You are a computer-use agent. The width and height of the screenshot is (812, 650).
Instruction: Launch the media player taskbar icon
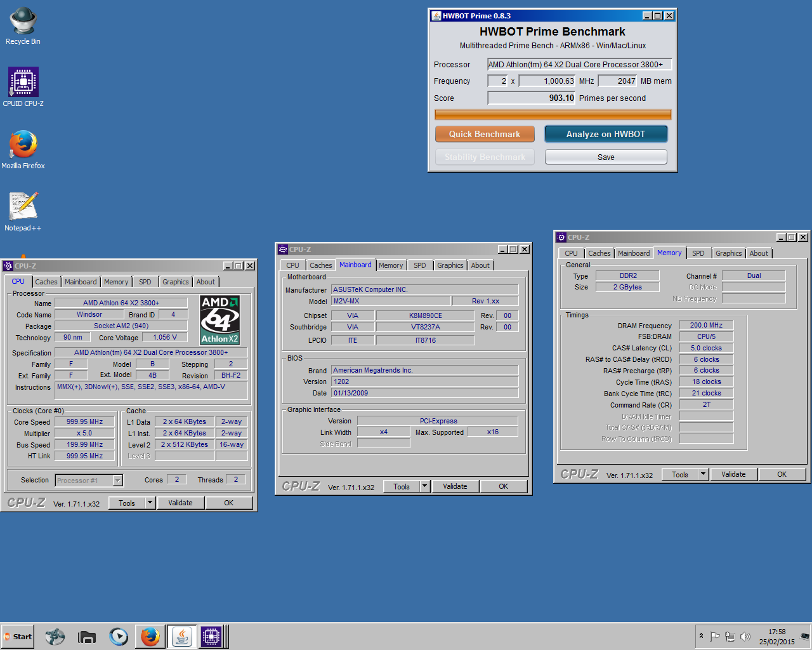click(x=118, y=637)
